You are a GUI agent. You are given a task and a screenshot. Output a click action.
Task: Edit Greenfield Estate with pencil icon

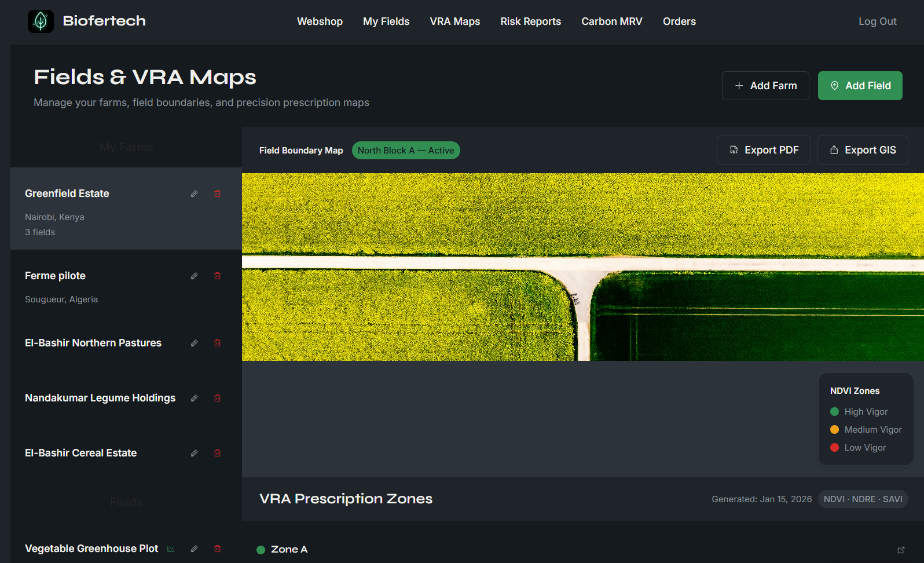coord(195,194)
